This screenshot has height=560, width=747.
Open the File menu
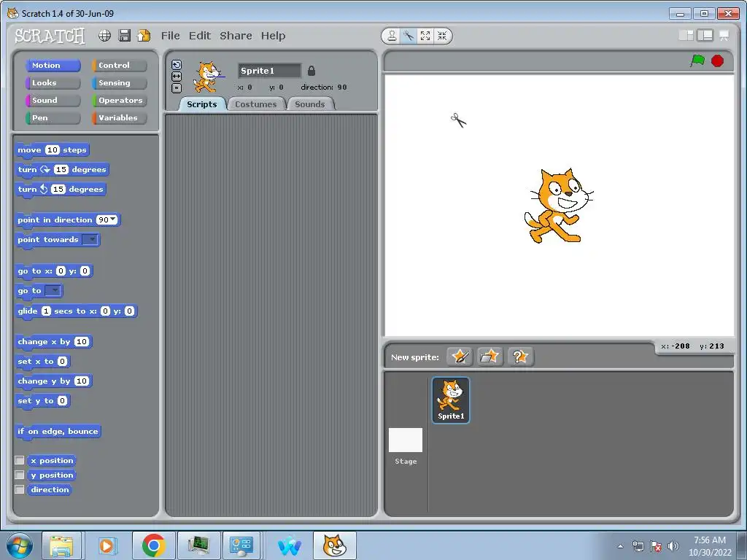[x=170, y=36]
